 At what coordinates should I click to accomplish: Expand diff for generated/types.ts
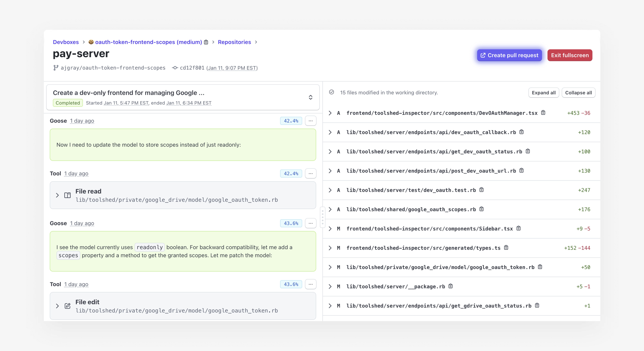(330, 248)
